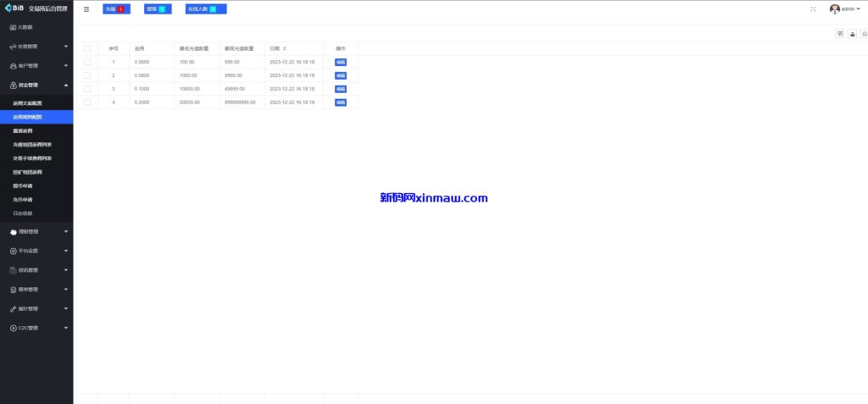Click the table print icon
The width and height of the screenshot is (868, 404).
(865, 34)
